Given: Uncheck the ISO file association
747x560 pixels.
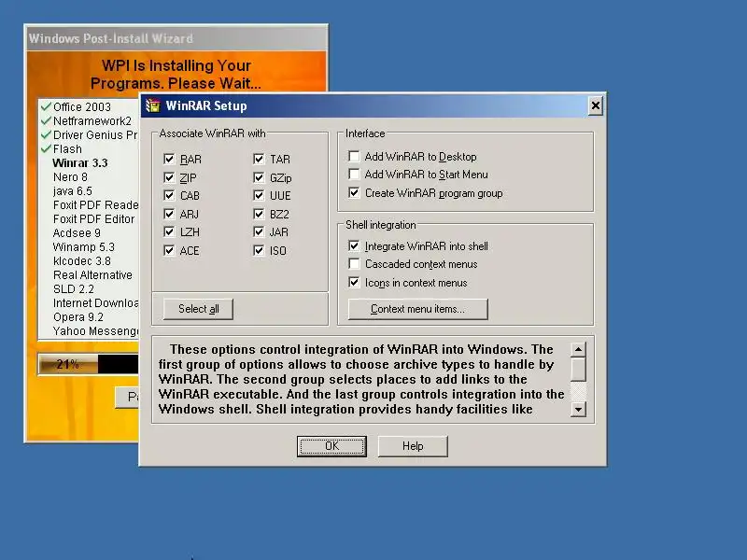Looking at the screenshot, I should pyautogui.click(x=259, y=250).
